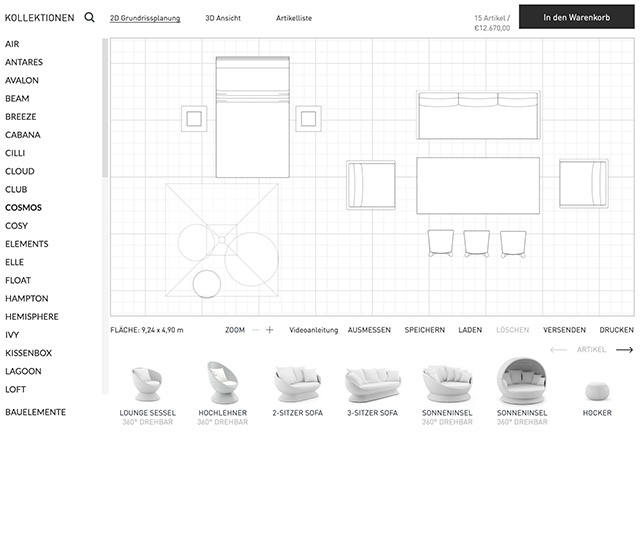Open the 2D Grundrissplanung tab
Image resolution: width=640 pixels, height=555 pixels.
(145, 18)
